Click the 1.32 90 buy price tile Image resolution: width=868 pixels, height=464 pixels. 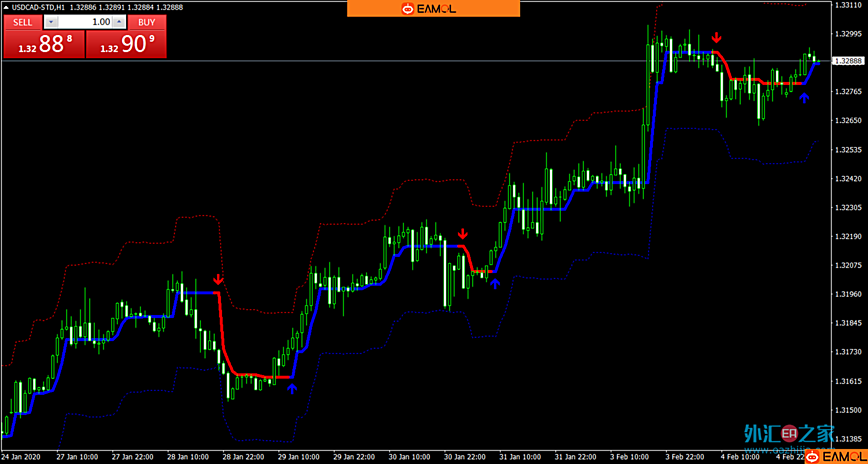point(126,44)
